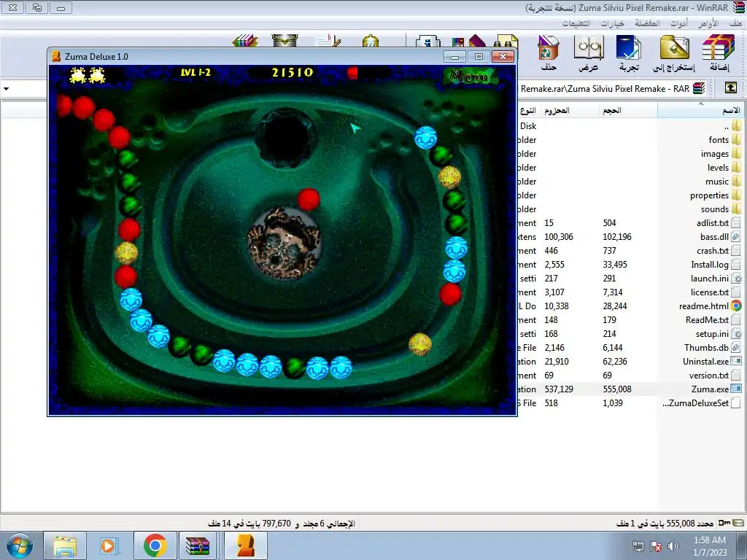Click the Thumbs.db file icon

pyautogui.click(x=736, y=348)
